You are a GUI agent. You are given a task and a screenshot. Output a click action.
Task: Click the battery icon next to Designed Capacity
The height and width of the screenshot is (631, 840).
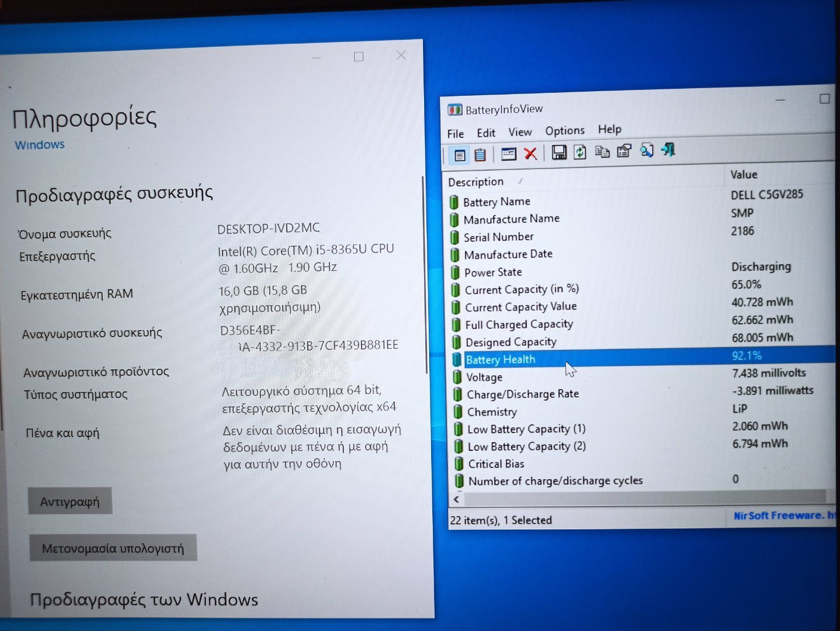click(x=457, y=343)
